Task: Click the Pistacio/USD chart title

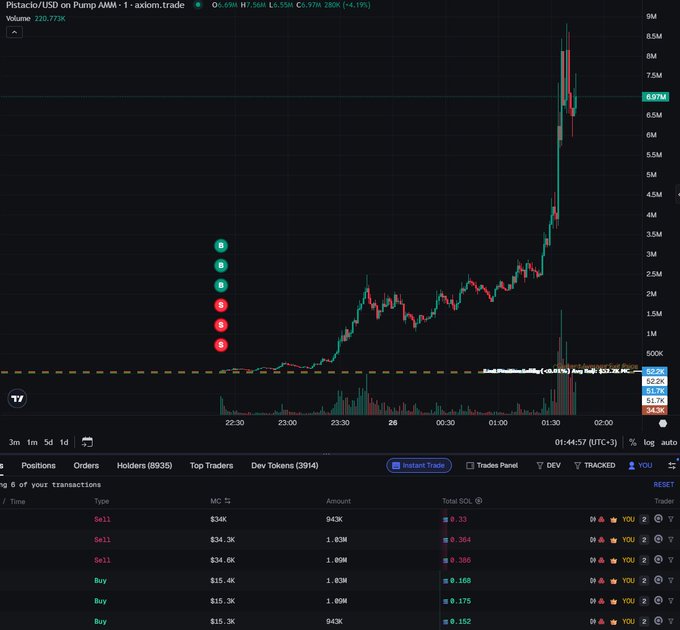Action: pos(95,5)
